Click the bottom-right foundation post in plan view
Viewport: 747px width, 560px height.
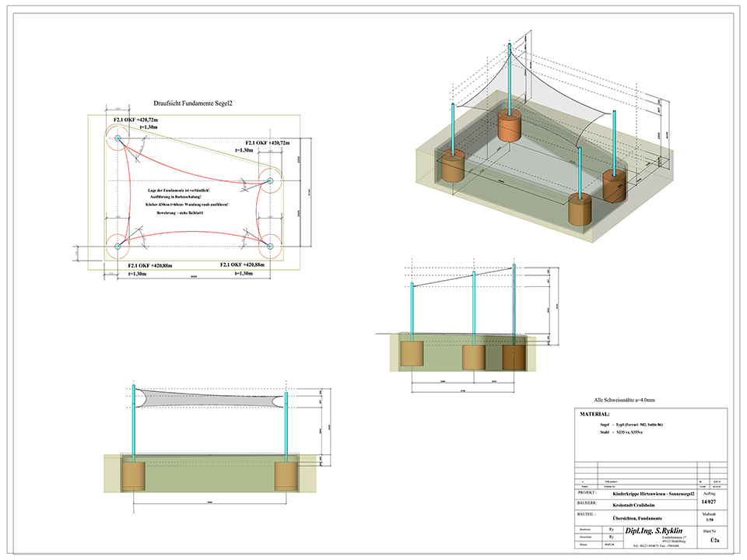click(271, 247)
